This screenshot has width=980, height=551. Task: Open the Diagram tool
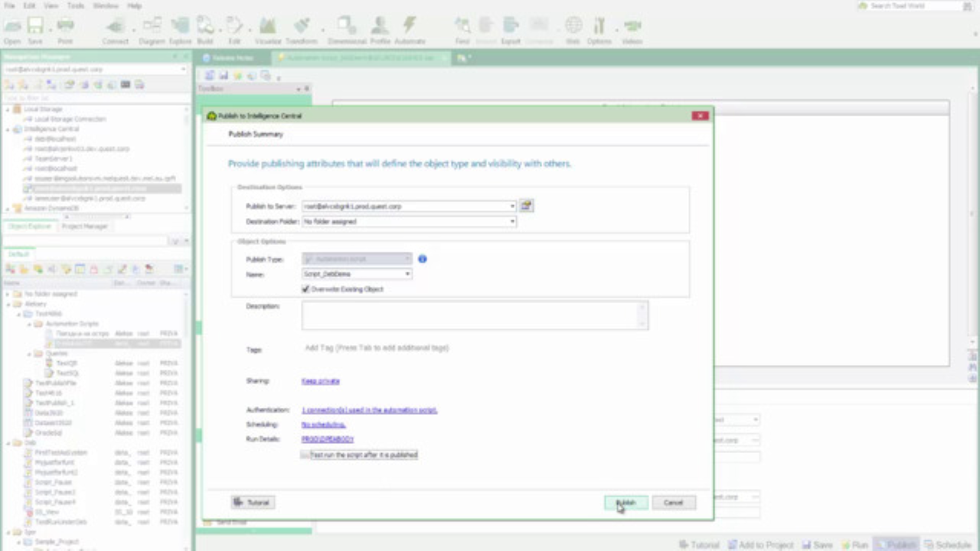151,27
